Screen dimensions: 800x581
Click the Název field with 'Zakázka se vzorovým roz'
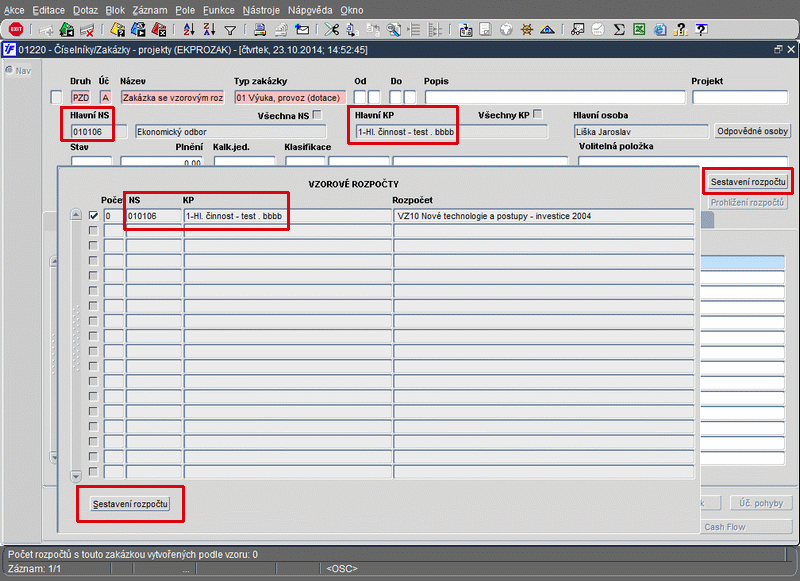coord(172,97)
